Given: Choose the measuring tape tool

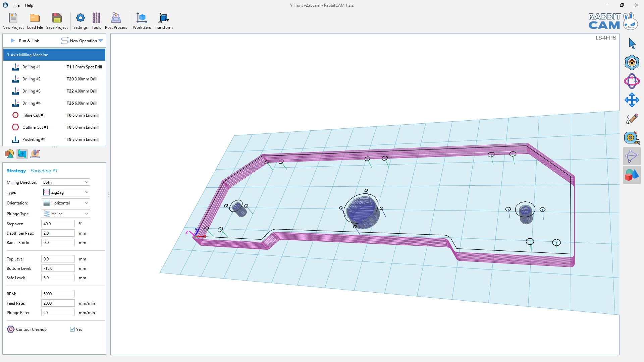Looking at the screenshot, I should pos(632,137).
